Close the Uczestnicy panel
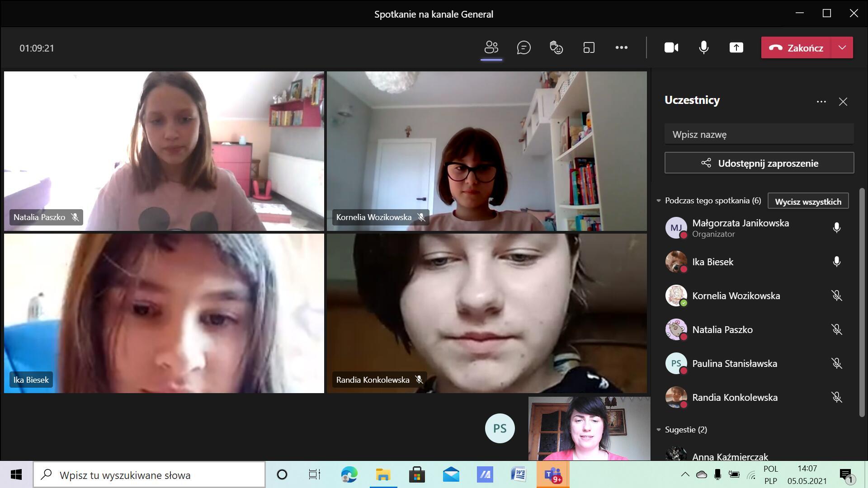The image size is (868, 488). pyautogui.click(x=843, y=102)
